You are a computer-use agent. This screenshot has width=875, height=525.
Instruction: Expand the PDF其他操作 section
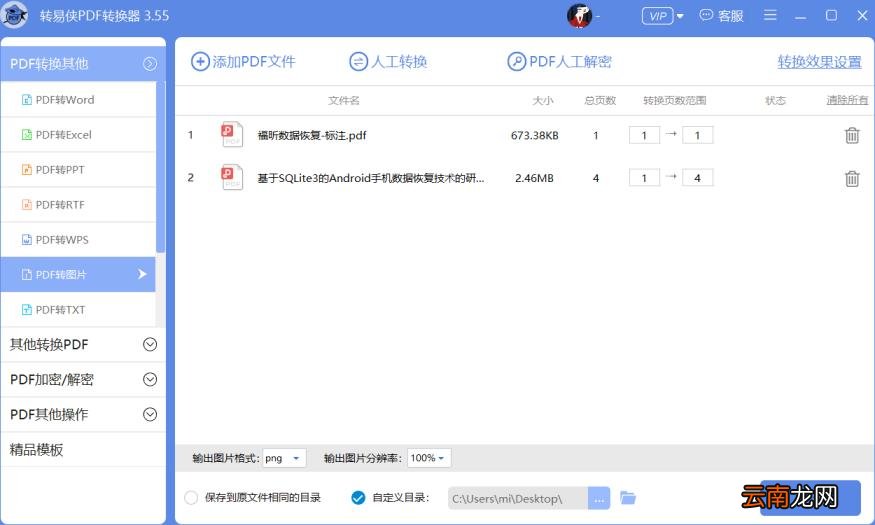83,415
